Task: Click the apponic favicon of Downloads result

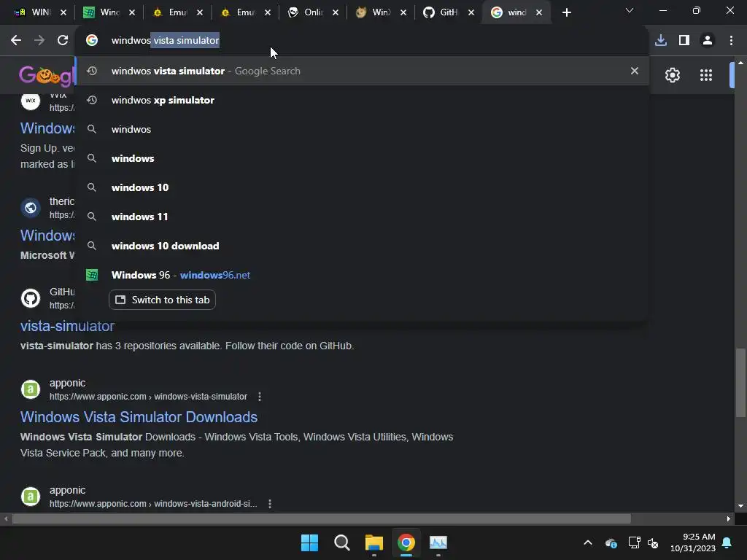Action: pos(31,389)
